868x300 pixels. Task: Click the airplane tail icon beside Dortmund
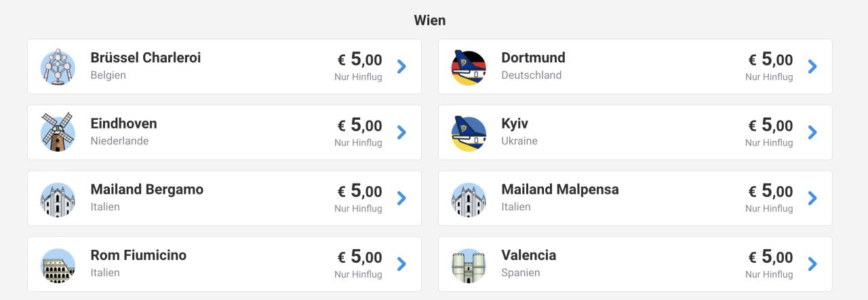[x=469, y=66]
